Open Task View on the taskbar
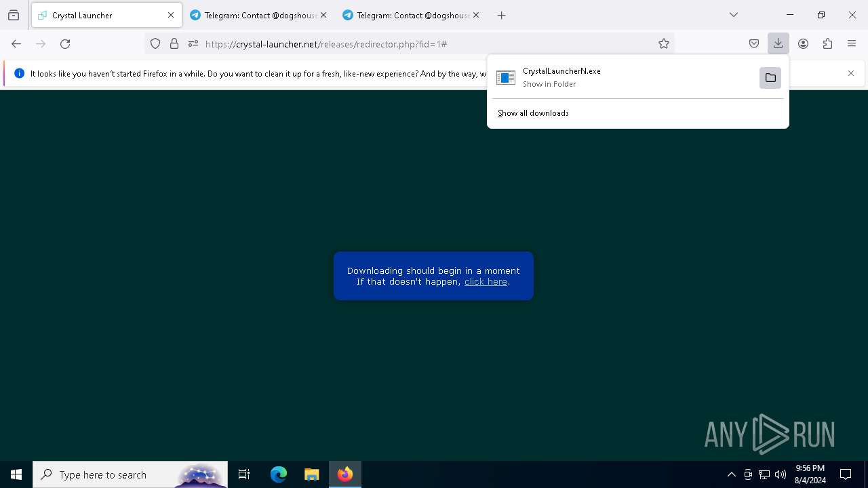 pos(244,474)
